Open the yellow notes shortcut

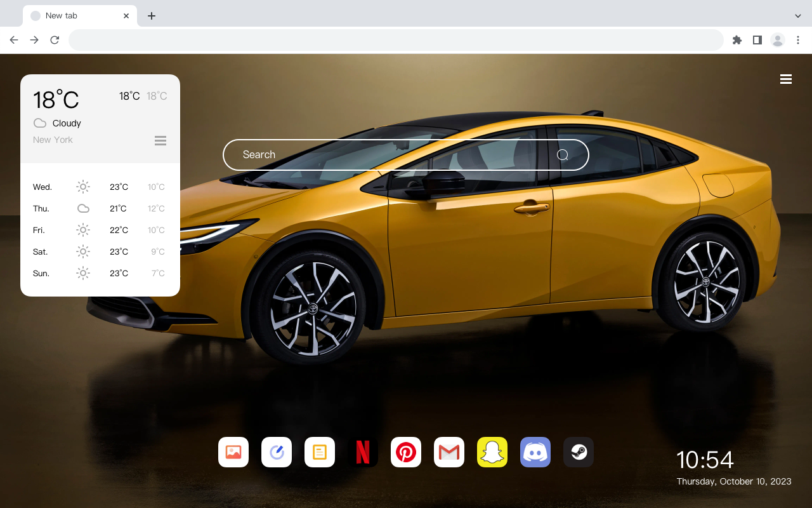click(320, 452)
